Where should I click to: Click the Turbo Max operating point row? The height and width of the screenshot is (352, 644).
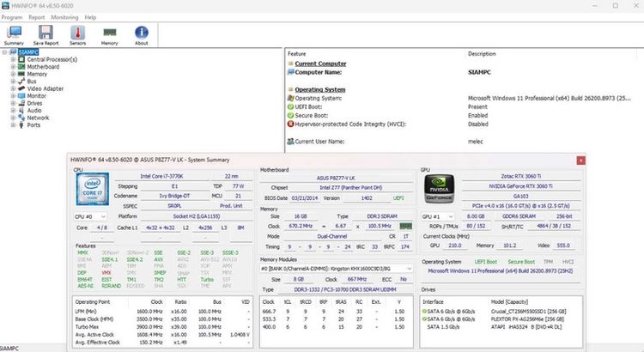coord(162,327)
